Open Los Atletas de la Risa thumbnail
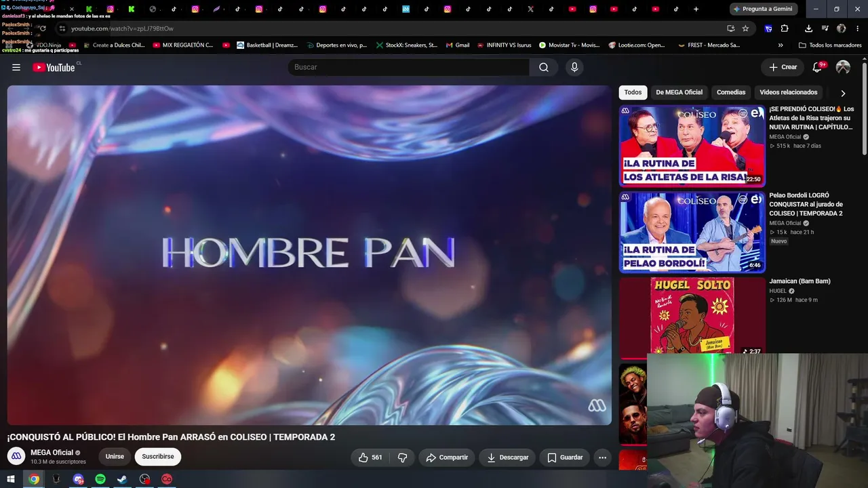Image resolution: width=868 pixels, height=488 pixels. [x=692, y=146]
